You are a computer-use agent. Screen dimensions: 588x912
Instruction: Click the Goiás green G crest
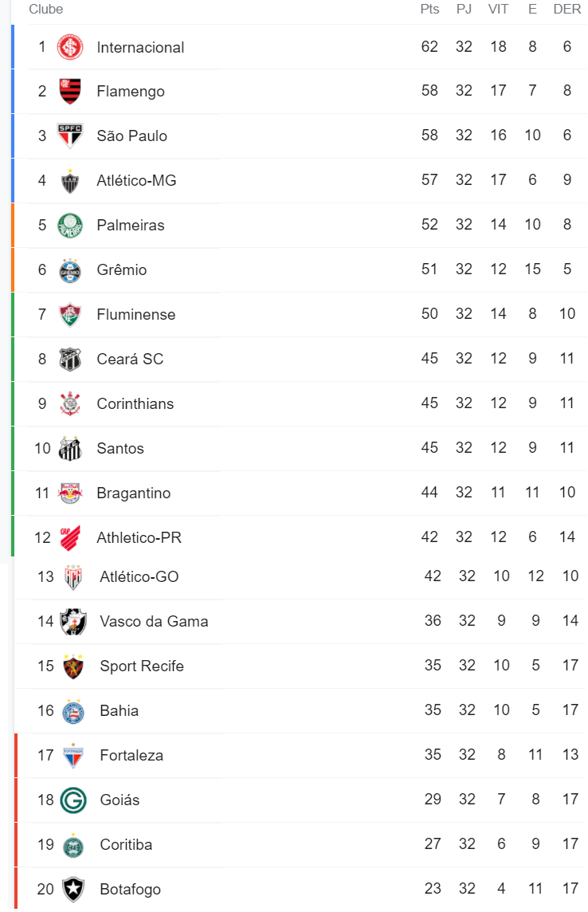[x=74, y=800]
